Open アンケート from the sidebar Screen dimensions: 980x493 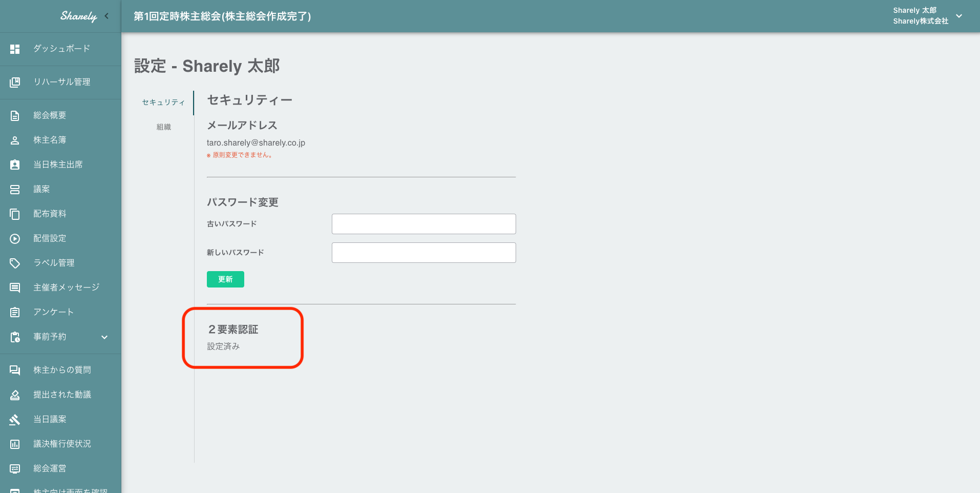tap(14, 312)
